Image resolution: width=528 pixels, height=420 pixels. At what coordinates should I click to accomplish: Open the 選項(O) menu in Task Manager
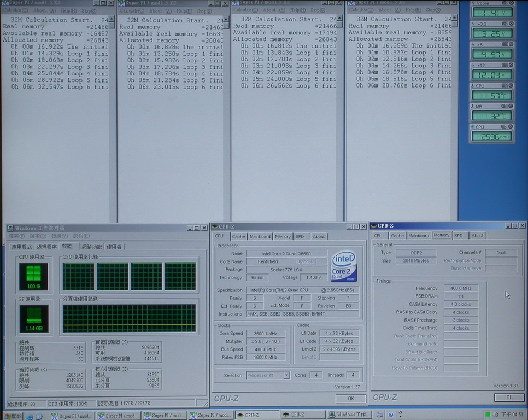pyautogui.click(x=38, y=236)
